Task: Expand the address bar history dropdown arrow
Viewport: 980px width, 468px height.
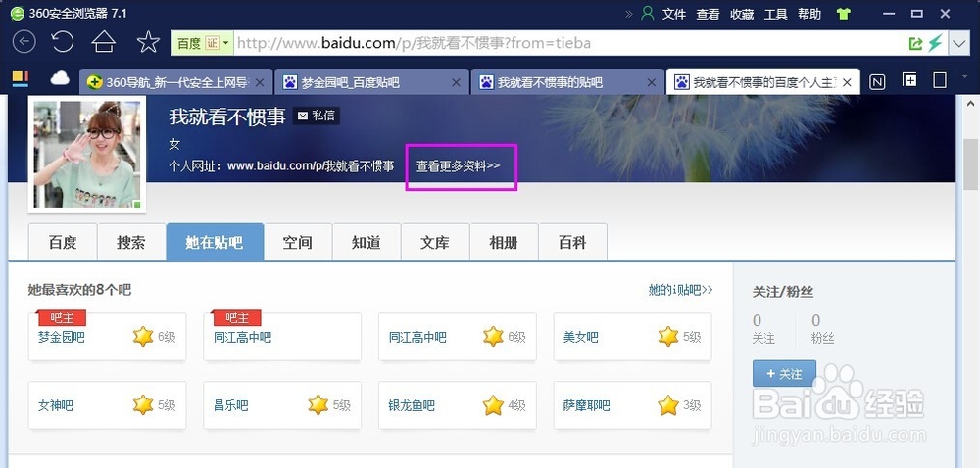Action: coord(958,44)
